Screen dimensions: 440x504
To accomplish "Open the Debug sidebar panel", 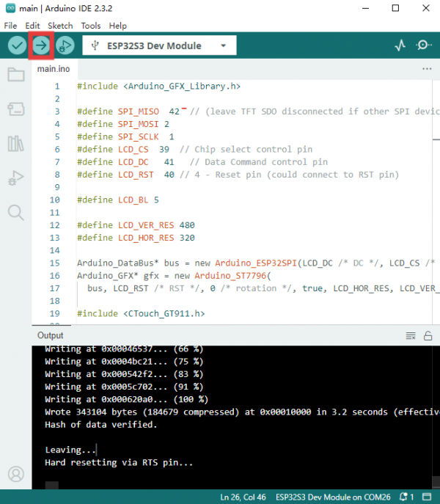I will 15,178.
